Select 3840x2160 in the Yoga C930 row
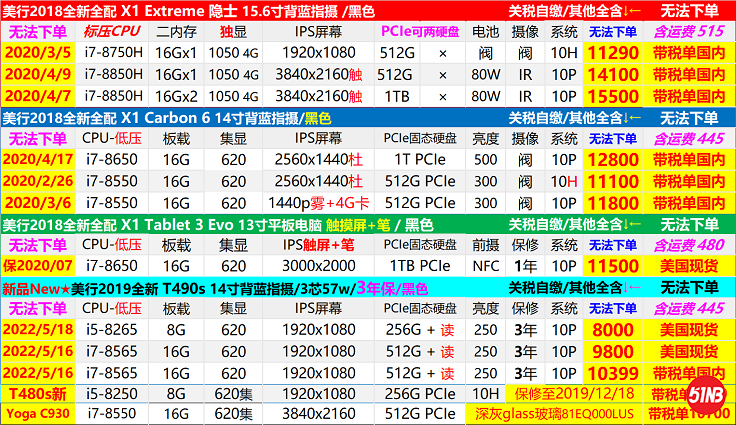 [x=318, y=414]
